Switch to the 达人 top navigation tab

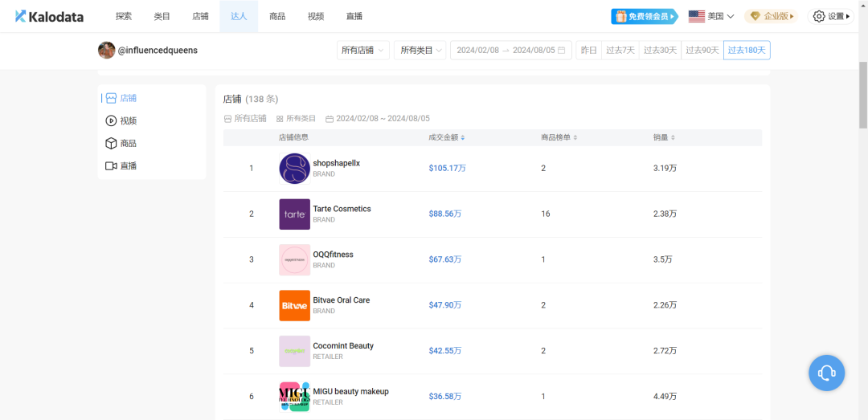tap(239, 16)
